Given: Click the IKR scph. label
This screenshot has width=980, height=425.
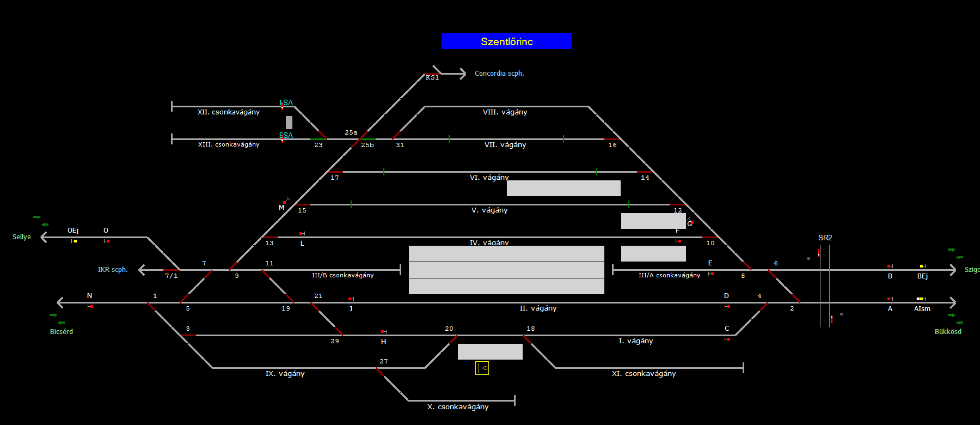Looking at the screenshot, I should [113, 270].
